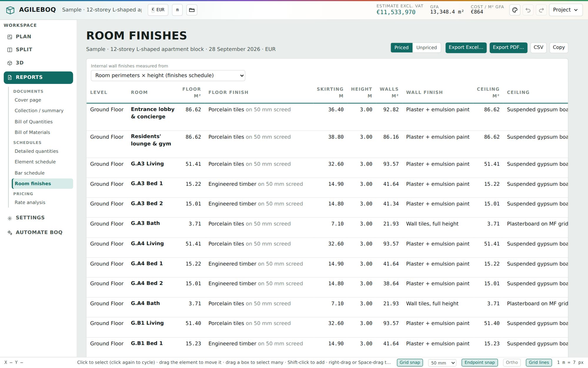
Task: Click the estimate total €11,533,970
Action: (396, 12)
